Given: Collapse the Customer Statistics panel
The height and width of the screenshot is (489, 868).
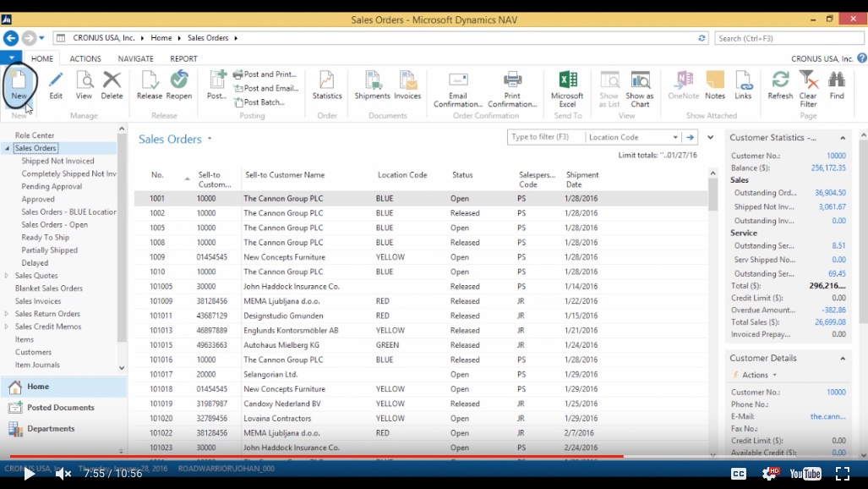Looking at the screenshot, I should (x=843, y=138).
